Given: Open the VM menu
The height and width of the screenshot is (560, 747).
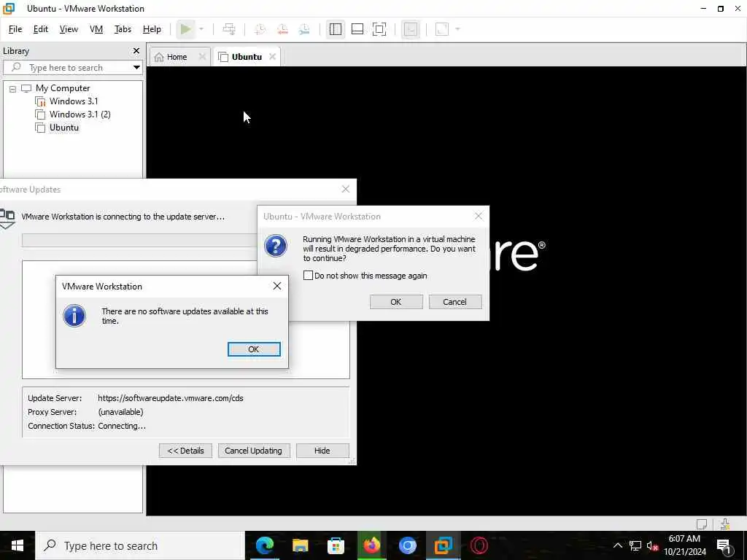Looking at the screenshot, I should pyautogui.click(x=96, y=29).
